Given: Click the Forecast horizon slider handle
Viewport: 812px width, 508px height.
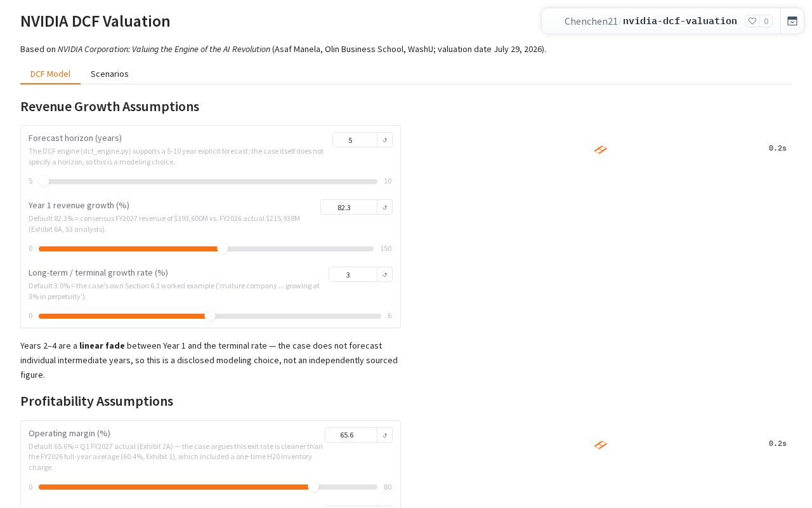Looking at the screenshot, I should click(x=44, y=181).
